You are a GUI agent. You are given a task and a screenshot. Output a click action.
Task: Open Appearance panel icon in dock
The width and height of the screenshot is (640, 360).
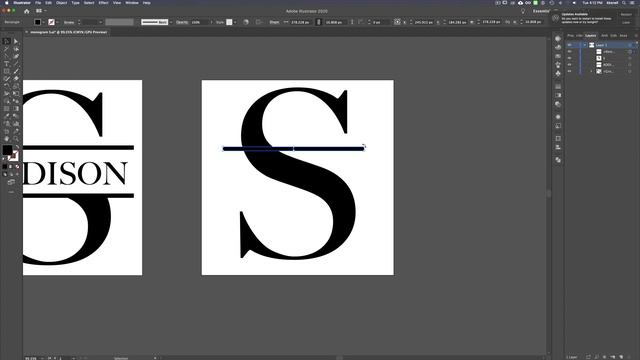click(558, 117)
